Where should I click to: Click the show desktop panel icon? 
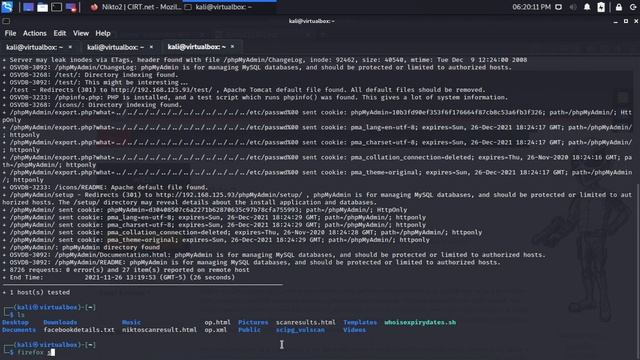click(28, 7)
